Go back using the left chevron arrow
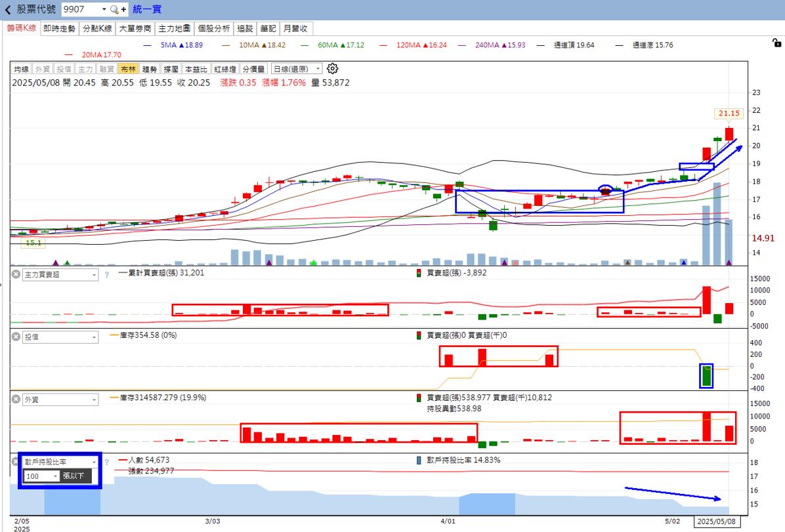Image resolution: width=785 pixels, height=532 pixels. click(x=7, y=9)
